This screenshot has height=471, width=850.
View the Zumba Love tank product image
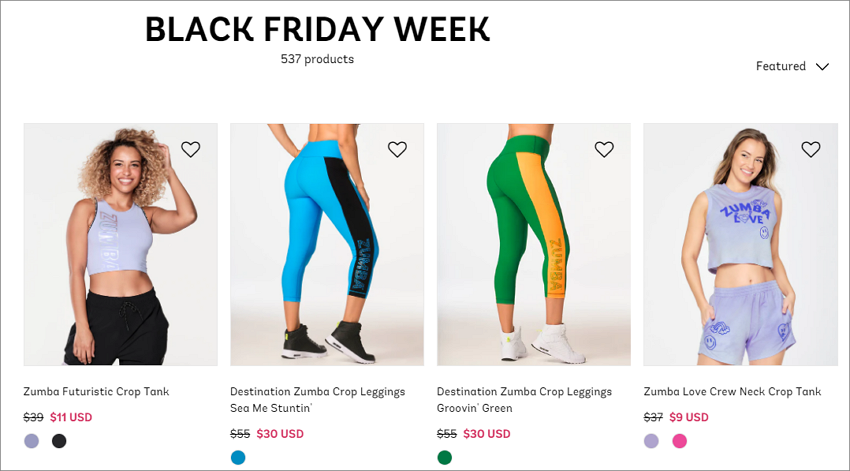coord(740,244)
